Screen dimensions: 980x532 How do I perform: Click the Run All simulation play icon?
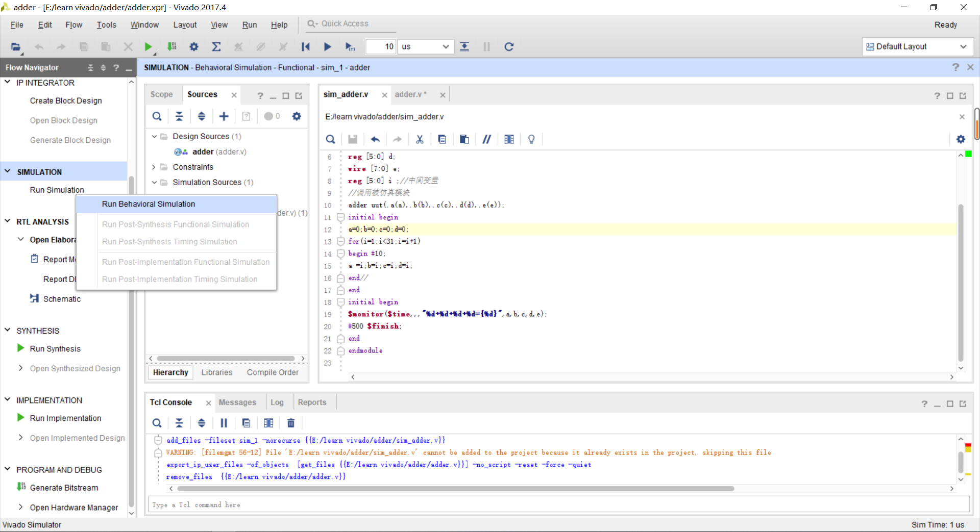[327, 47]
